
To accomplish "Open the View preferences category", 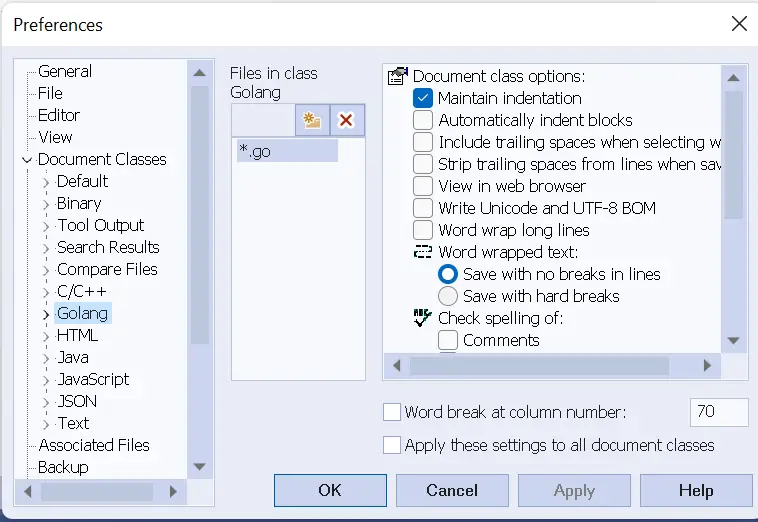I will pos(55,137).
